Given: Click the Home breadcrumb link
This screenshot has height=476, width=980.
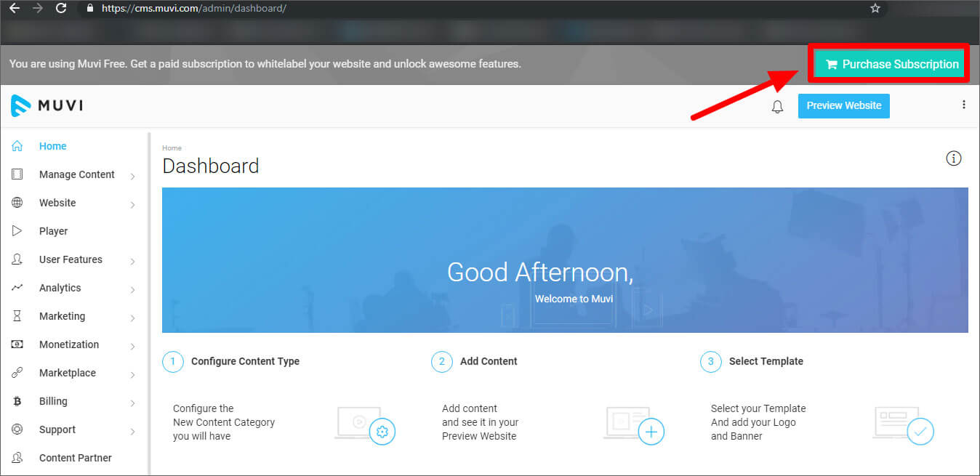Looking at the screenshot, I should [x=172, y=148].
